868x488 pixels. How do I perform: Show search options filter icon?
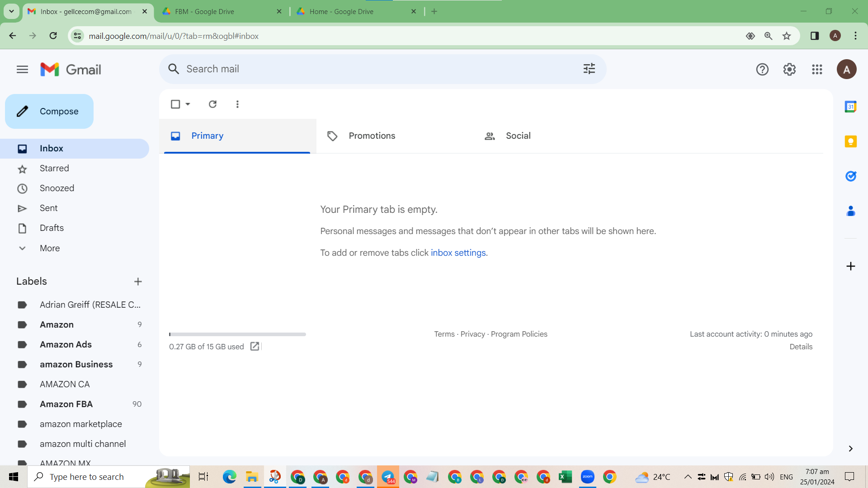(589, 69)
